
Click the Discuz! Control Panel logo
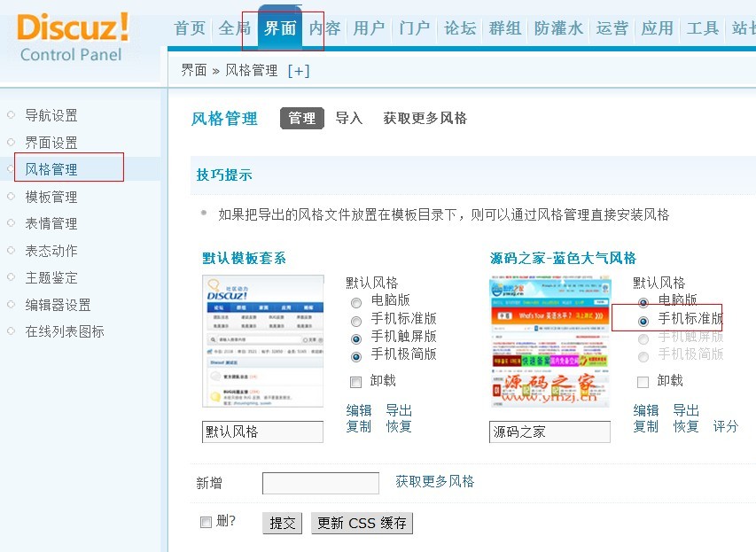point(73,37)
